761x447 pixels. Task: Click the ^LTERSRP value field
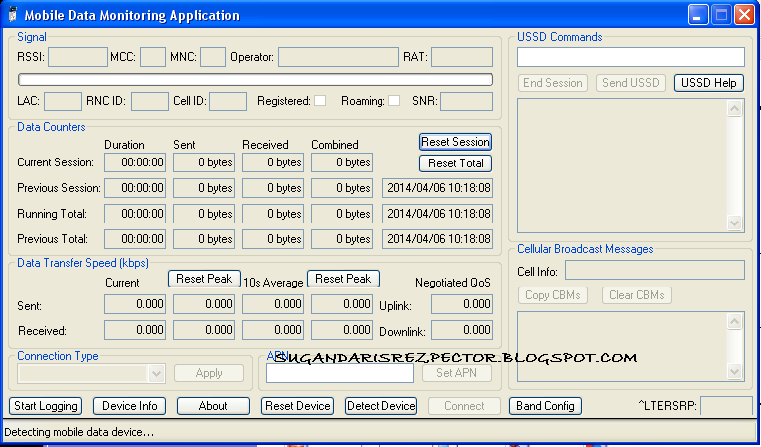coord(727,406)
